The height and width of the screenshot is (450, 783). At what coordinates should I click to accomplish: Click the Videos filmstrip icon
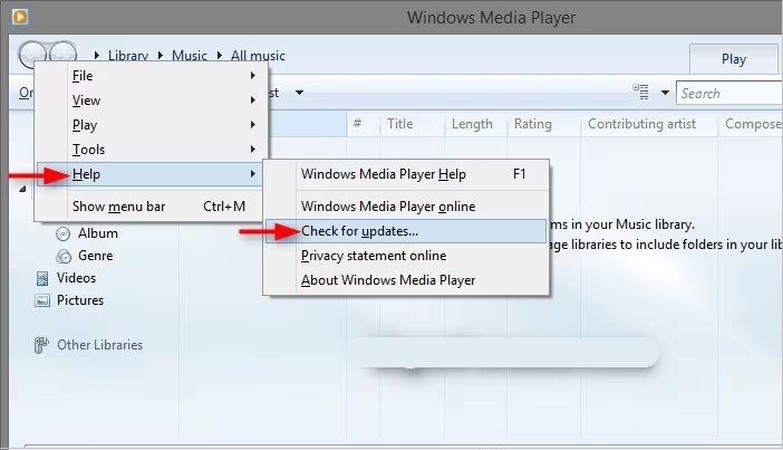pos(42,278)
